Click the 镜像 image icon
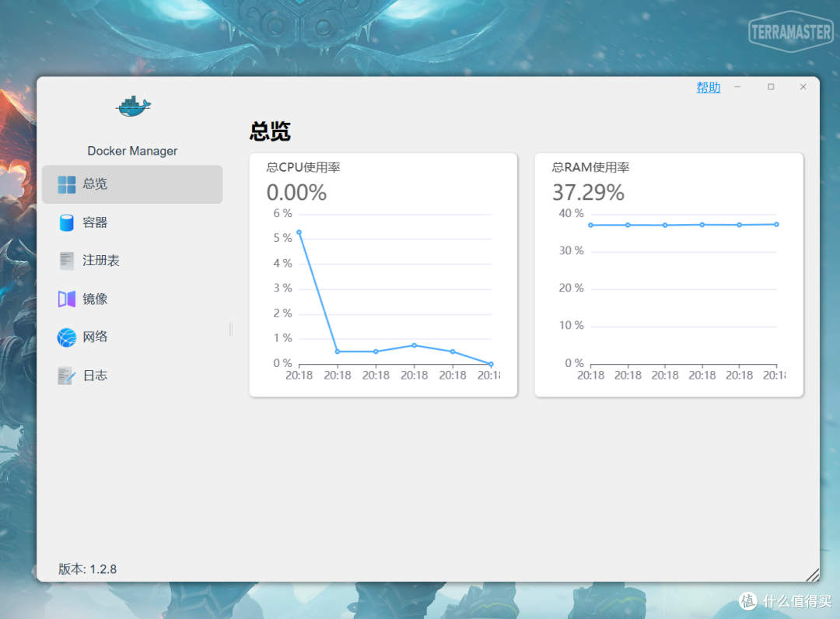 [66, 299]
